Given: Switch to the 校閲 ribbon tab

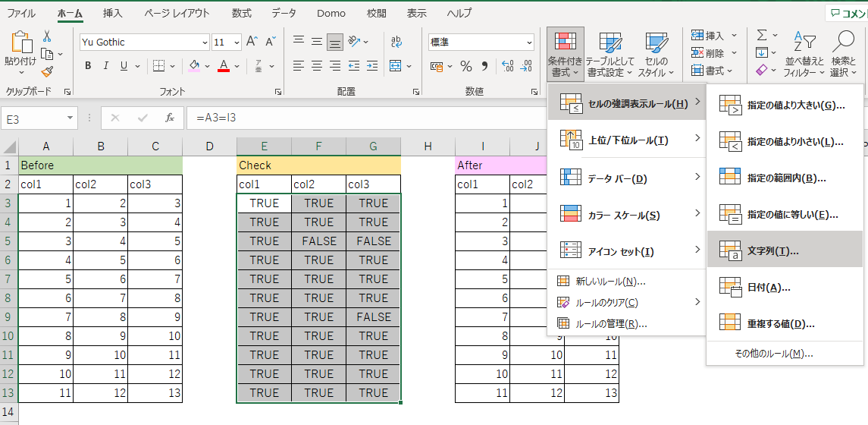Looking at the screenshot, I should (377, 14).
